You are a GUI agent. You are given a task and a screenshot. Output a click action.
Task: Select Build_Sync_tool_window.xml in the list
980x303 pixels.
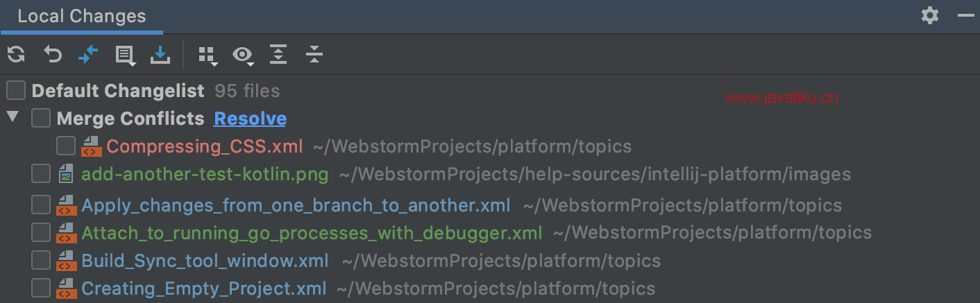[205, 261]
